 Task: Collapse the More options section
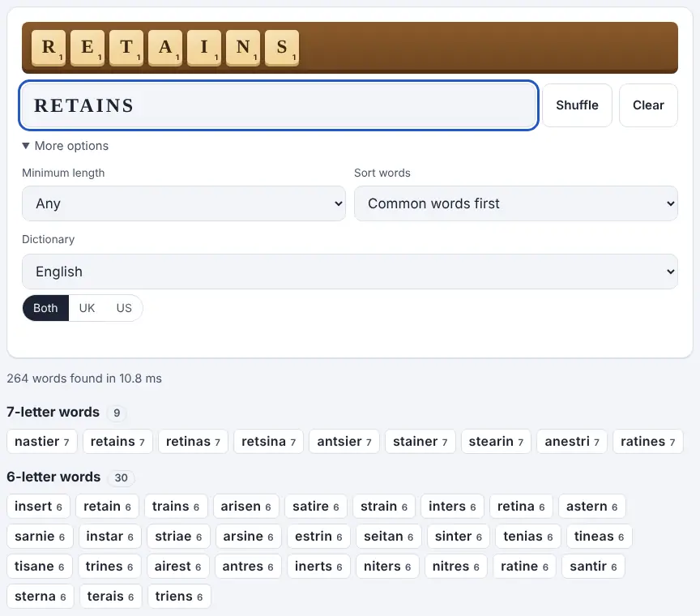coord(65,146)
